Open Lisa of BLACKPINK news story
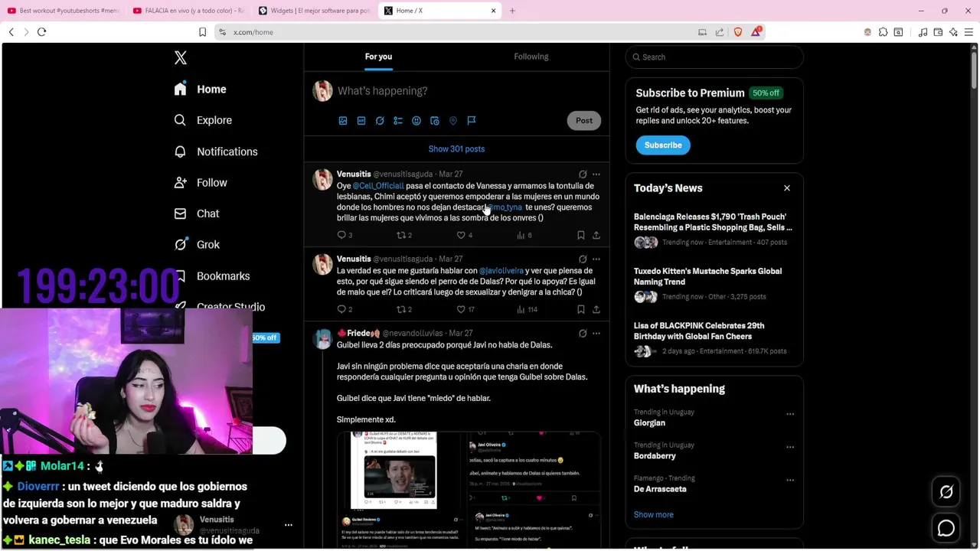980x551 pixels. tap(714, 338)
